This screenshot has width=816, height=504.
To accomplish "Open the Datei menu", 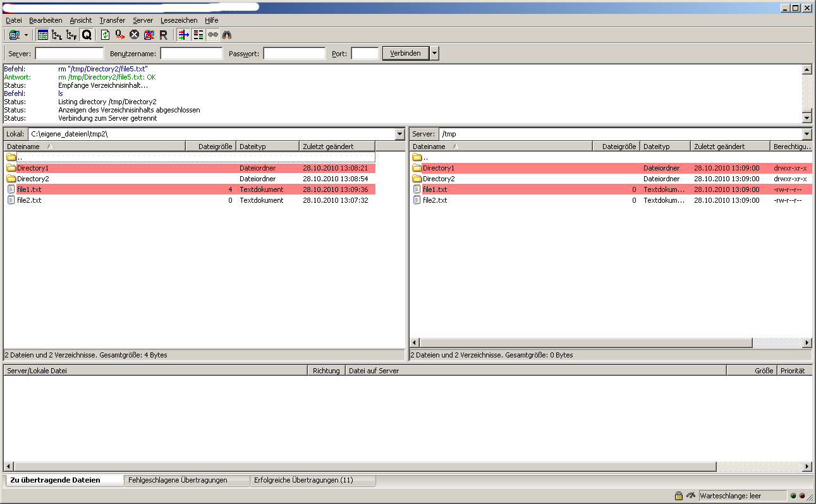I will (x=14, y=20).
